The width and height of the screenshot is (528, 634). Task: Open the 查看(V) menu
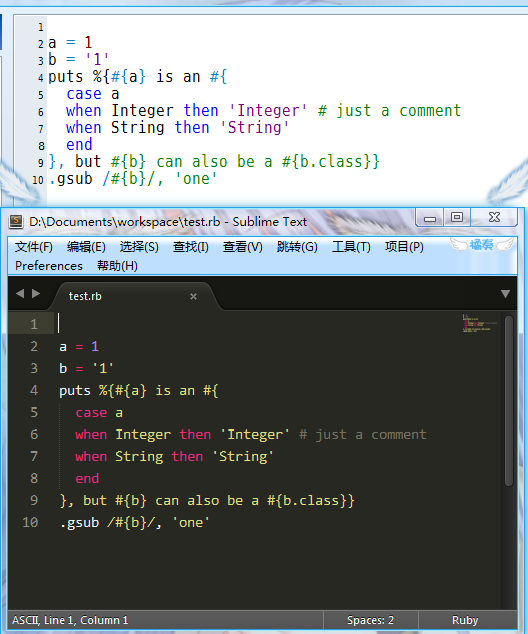[x=243, y=247]
